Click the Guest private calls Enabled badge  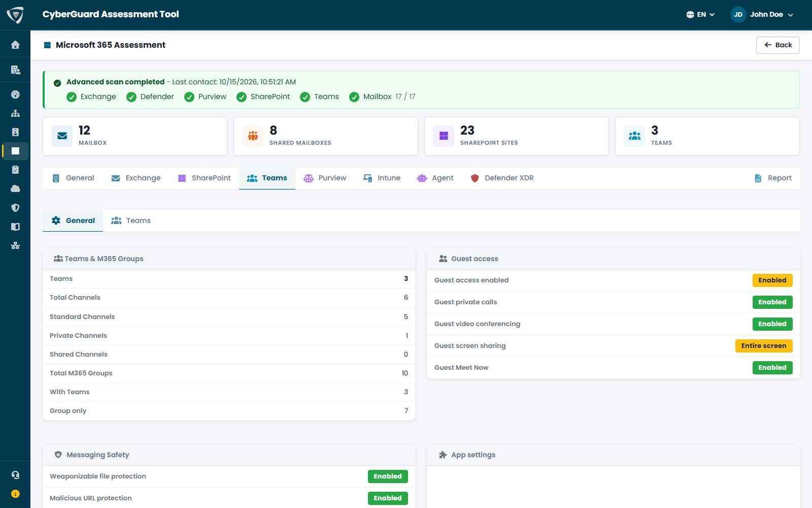click(x=772, y=302)
